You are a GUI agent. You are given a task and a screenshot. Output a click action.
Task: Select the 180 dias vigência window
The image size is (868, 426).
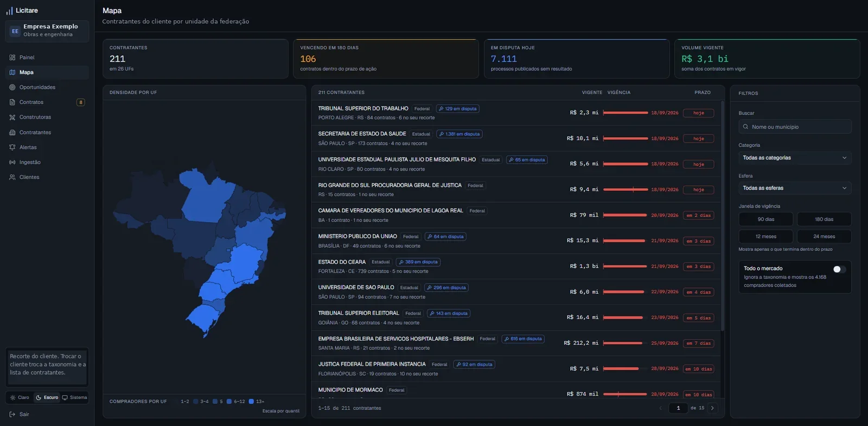(x=824, y=220)
